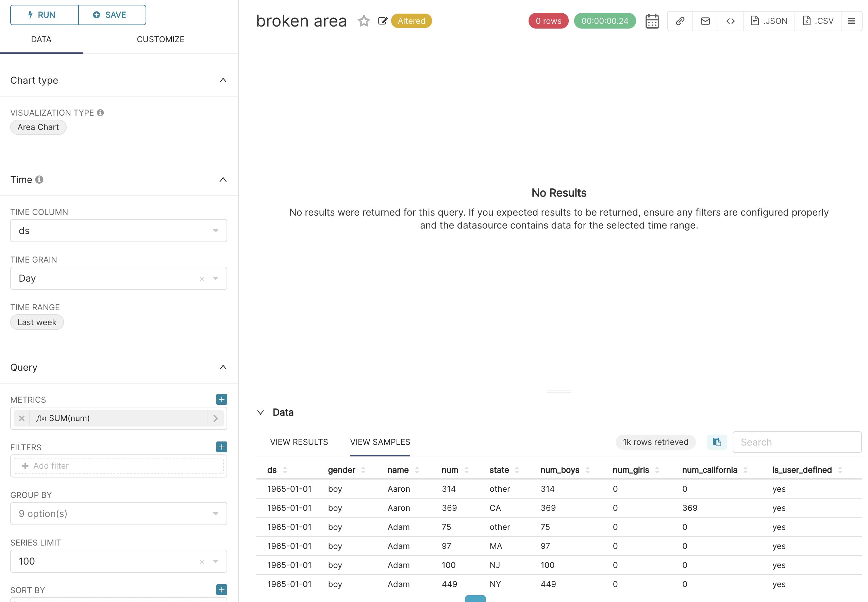This screenshot has height=602, width=868.
Task: Favorite the chart with the star icon
Action: pyautogui.click(x=363, y=21)
